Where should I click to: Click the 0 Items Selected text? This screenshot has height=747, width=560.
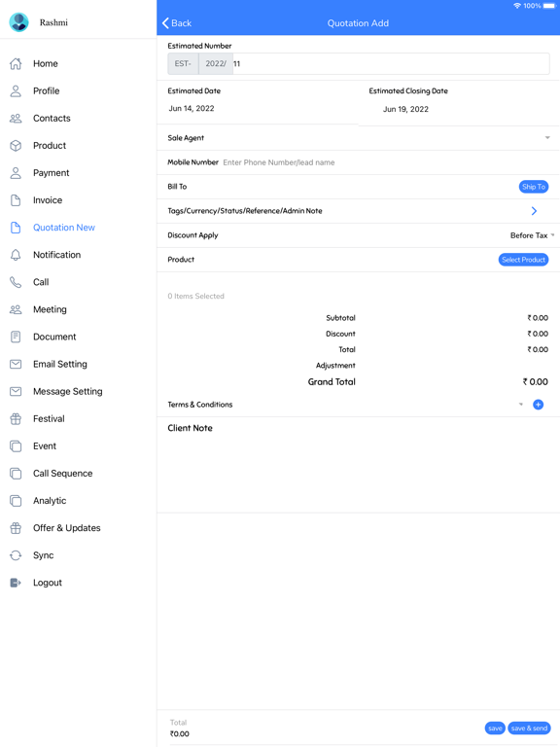tap(195, 296)
